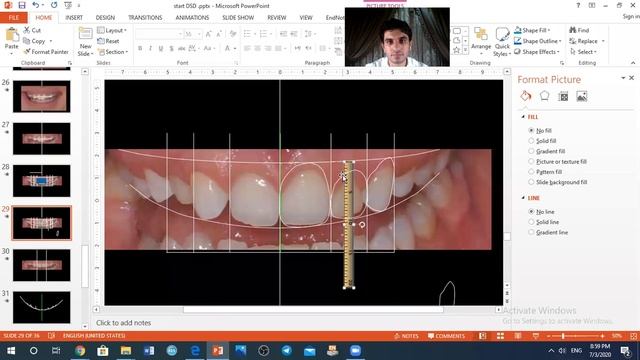The width and height of the screenshot is (640, 360).
Task: Open Telegram from the taskbar
Action: click(287, 351)
